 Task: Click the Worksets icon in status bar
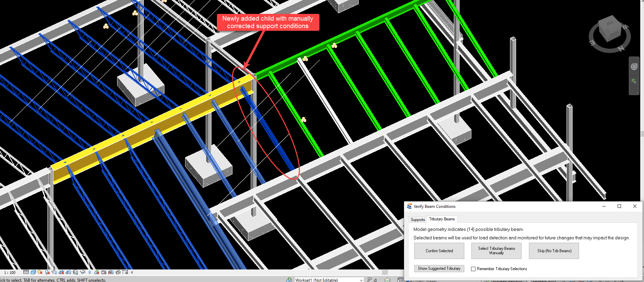(x=289, y=280)
